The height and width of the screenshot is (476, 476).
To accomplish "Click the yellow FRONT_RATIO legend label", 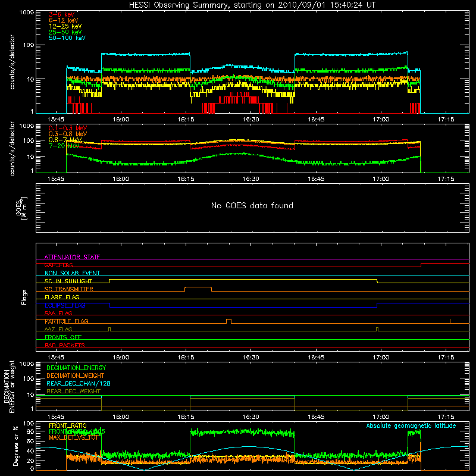I will [x=68, y=425].
